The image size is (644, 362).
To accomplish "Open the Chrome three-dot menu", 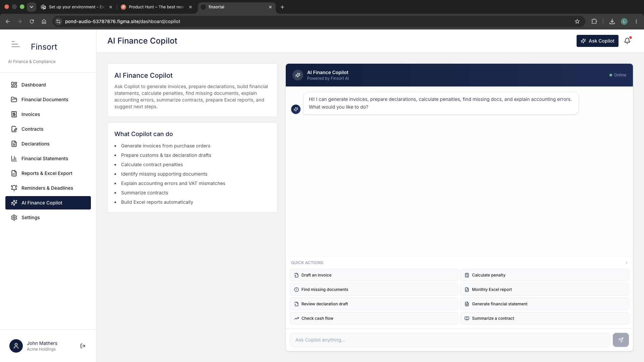I will click(636, 21).
